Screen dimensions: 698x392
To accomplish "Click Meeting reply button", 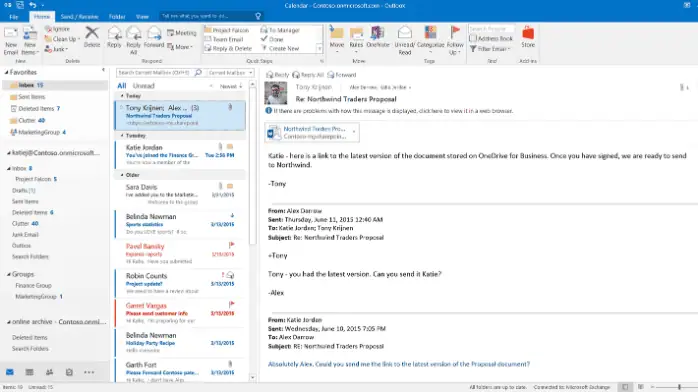I will (182, 33).
